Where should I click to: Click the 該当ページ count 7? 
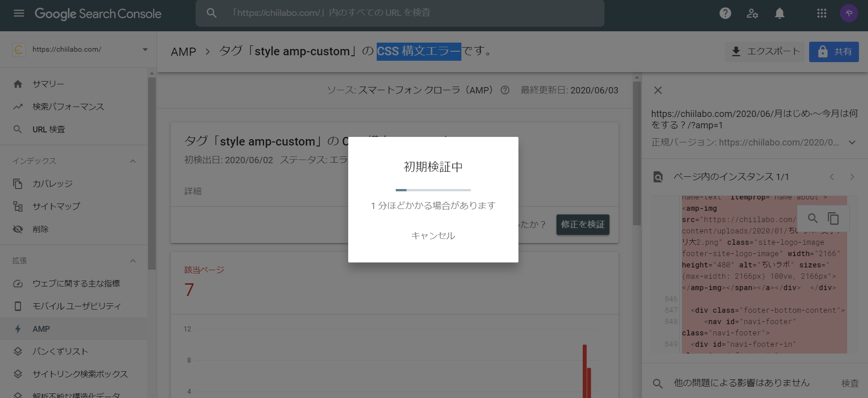tap(189, 290)
